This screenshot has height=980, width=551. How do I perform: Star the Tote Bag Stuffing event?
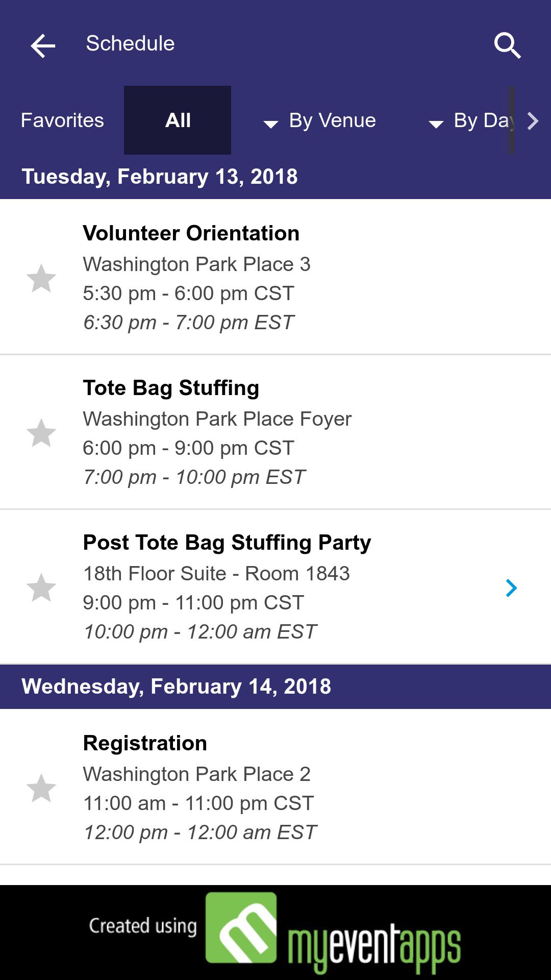pos(41,433)
